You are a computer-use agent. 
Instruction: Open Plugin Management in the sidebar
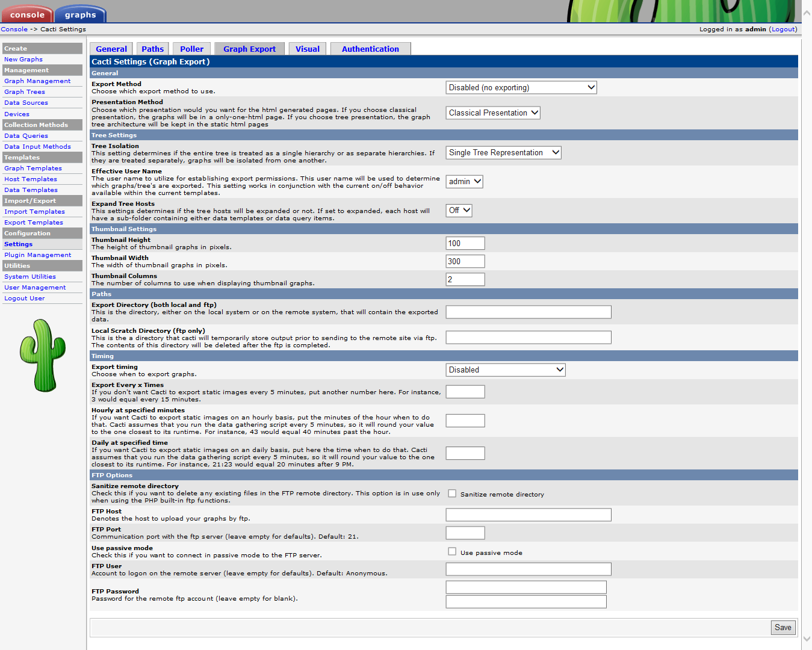pos(37,255)
